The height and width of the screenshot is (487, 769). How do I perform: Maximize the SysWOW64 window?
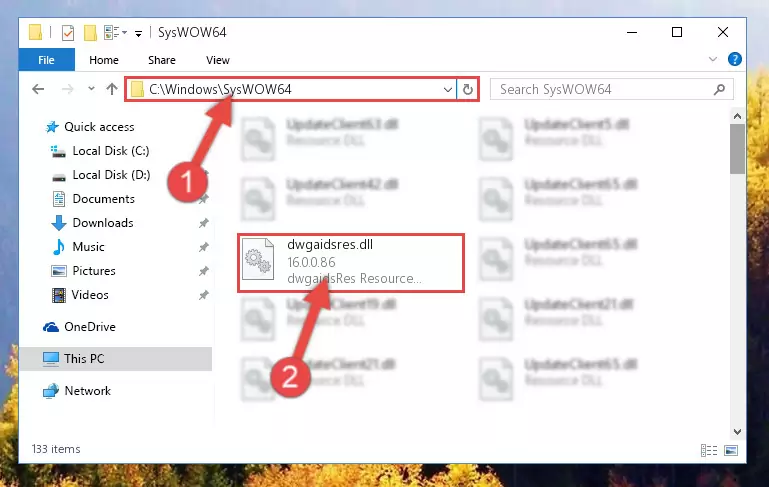(677, 33)
